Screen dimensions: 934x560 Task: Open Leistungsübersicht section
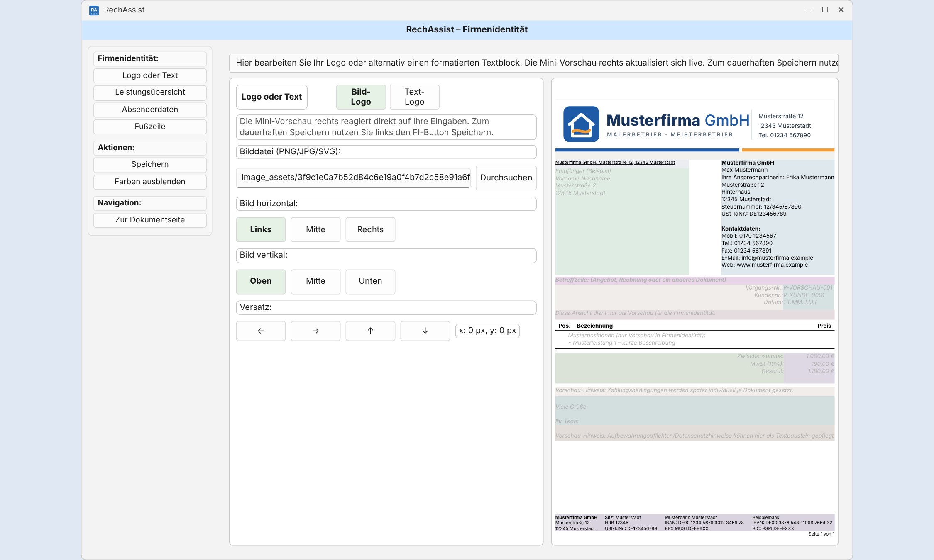150,92
